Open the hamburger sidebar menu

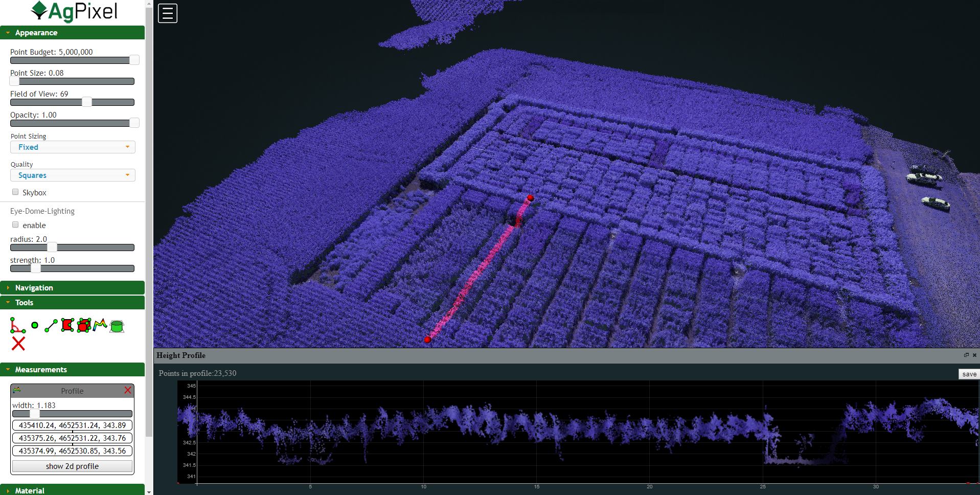168,13
